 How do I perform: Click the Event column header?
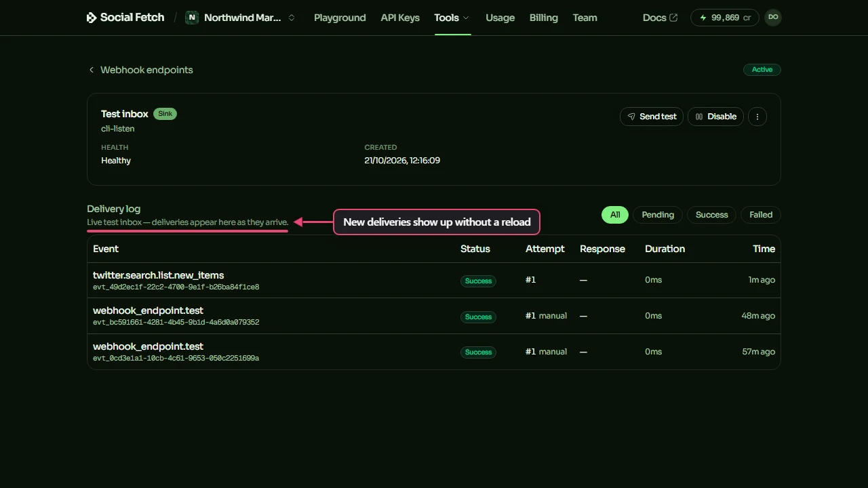(106, 249)
